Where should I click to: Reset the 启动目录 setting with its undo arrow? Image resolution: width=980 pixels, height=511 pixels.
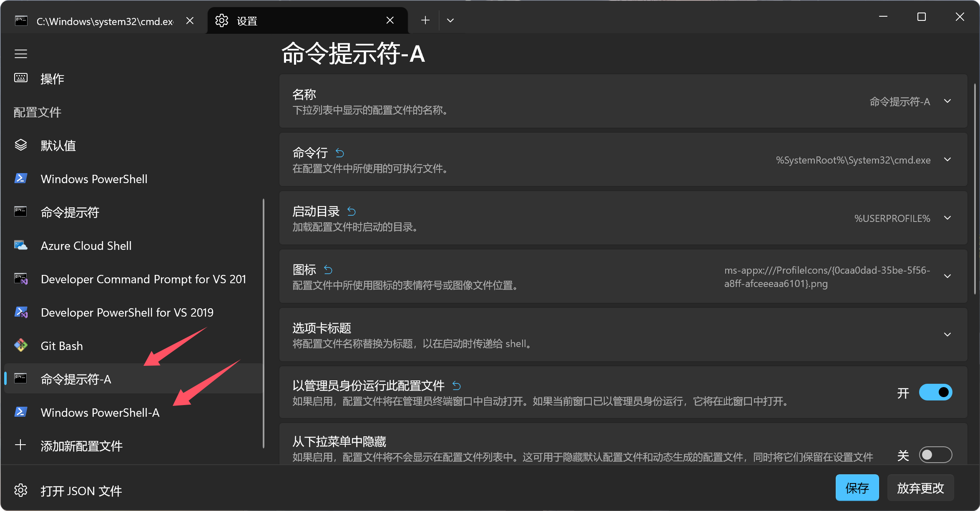(x=352, y=211)
